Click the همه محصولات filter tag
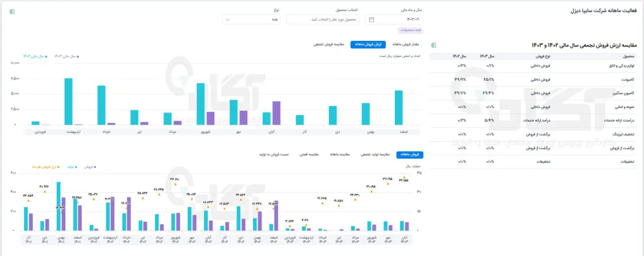Screen dimensions: 644x256 [x=411, y=31]
